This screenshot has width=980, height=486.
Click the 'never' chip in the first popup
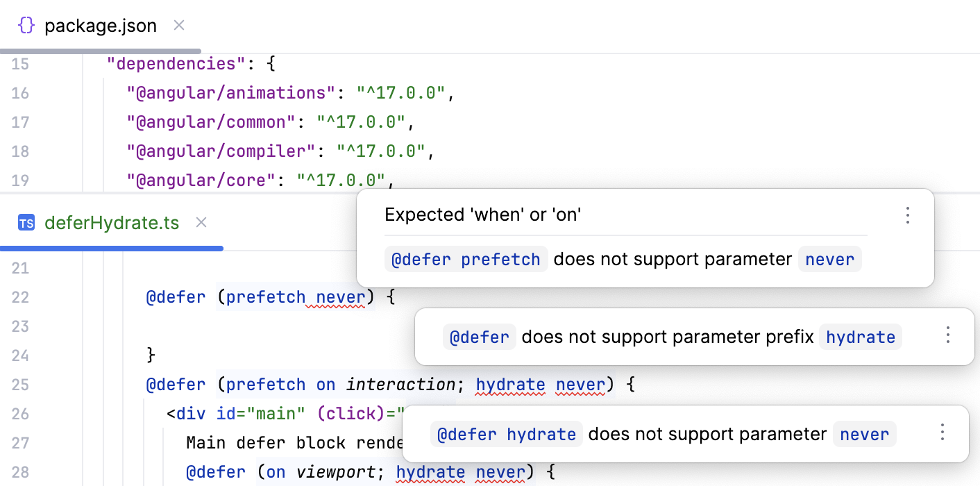[x=830, y=259]
